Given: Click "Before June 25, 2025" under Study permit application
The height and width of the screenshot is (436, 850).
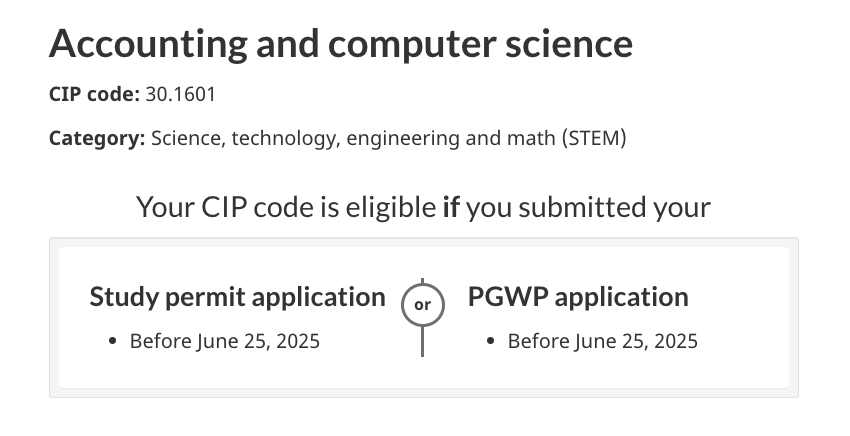Looking at the screenshot, I should 225,342.
